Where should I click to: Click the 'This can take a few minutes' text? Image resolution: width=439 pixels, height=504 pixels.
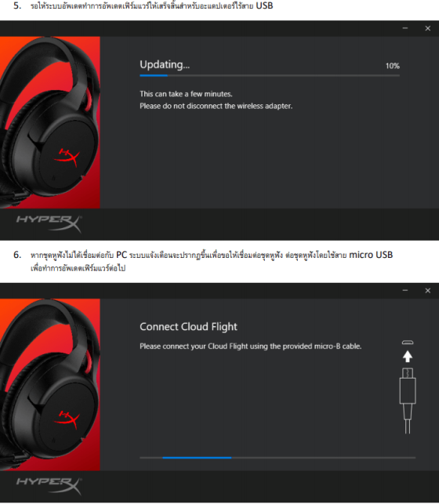tap(186, 94)
